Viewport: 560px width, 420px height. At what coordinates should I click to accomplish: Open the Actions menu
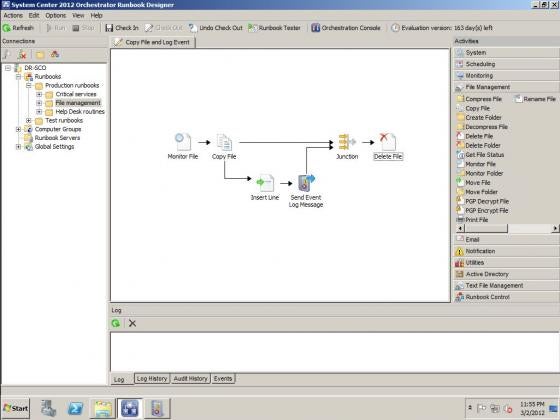13,15
